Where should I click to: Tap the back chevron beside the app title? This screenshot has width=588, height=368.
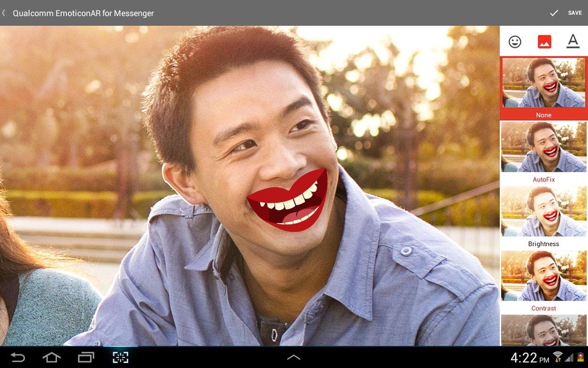[4, 13]
